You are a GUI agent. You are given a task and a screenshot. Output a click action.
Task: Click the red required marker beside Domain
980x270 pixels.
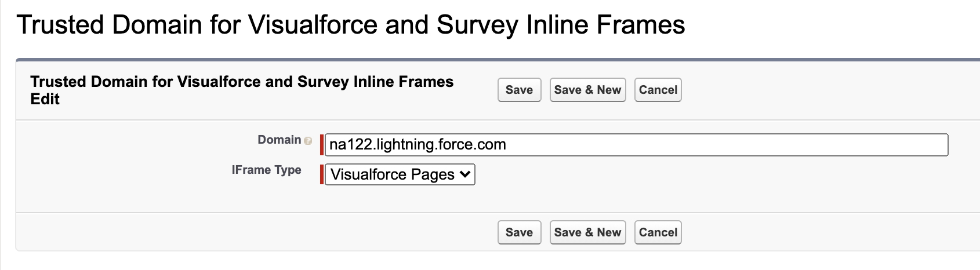pos(321,145)
